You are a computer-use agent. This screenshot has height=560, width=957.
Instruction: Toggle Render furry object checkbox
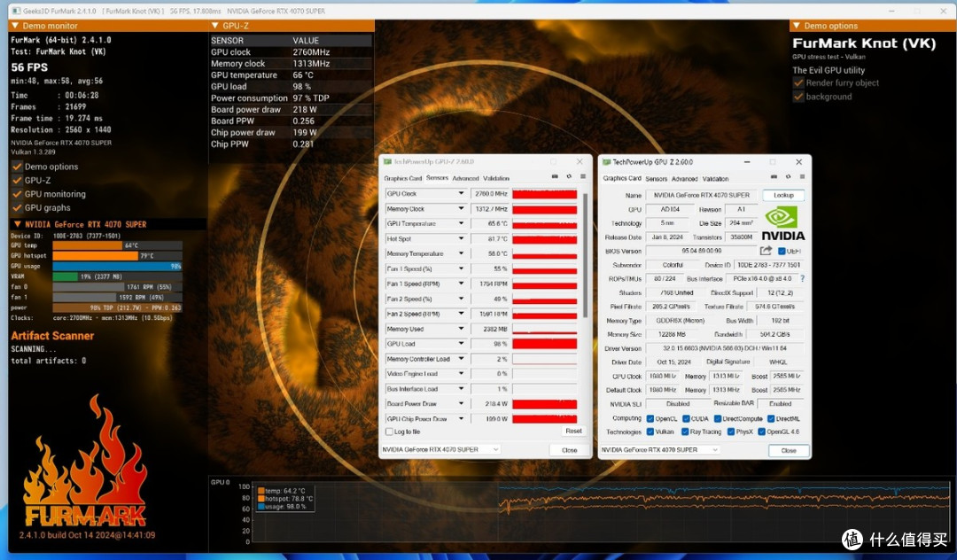pos(798,83)
